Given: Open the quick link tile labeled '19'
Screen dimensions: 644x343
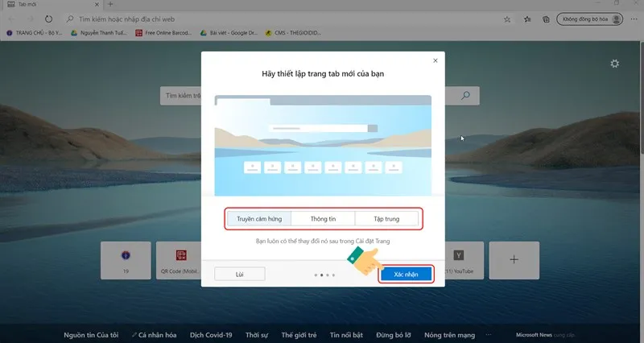Looking at the screenshot, I should tap(126, 260).
